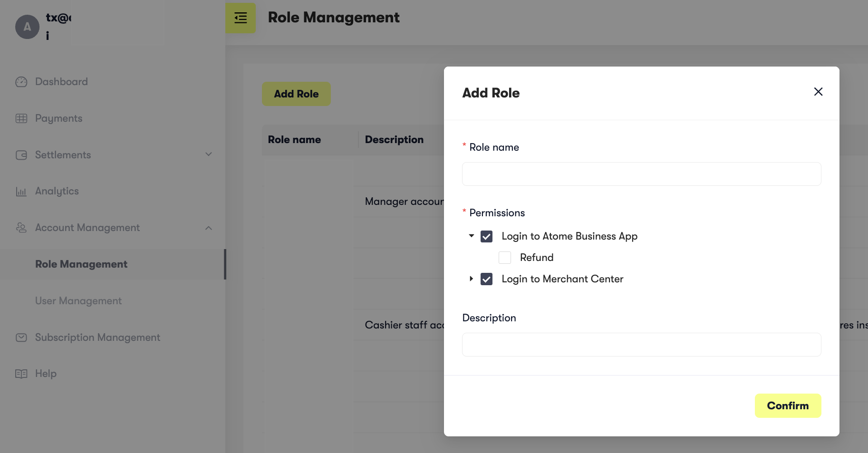Click the Add Role button
This screenshot has height=453, width=868.
point(296,94)
